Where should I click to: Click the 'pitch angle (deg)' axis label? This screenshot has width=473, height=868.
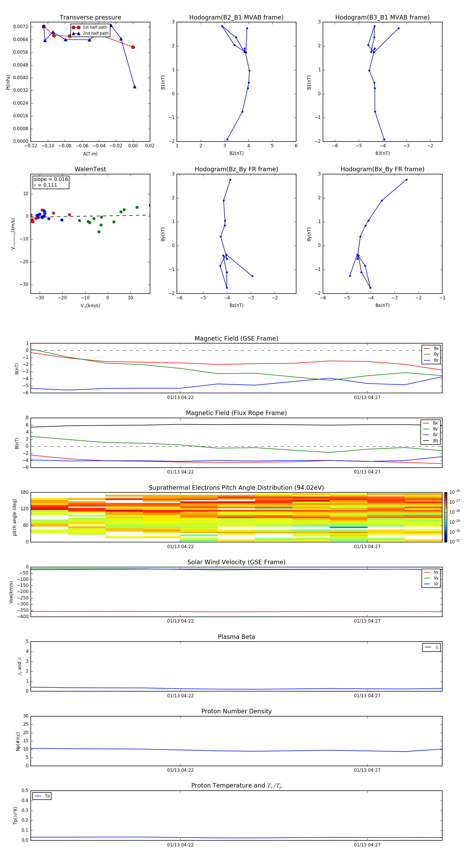14,517
